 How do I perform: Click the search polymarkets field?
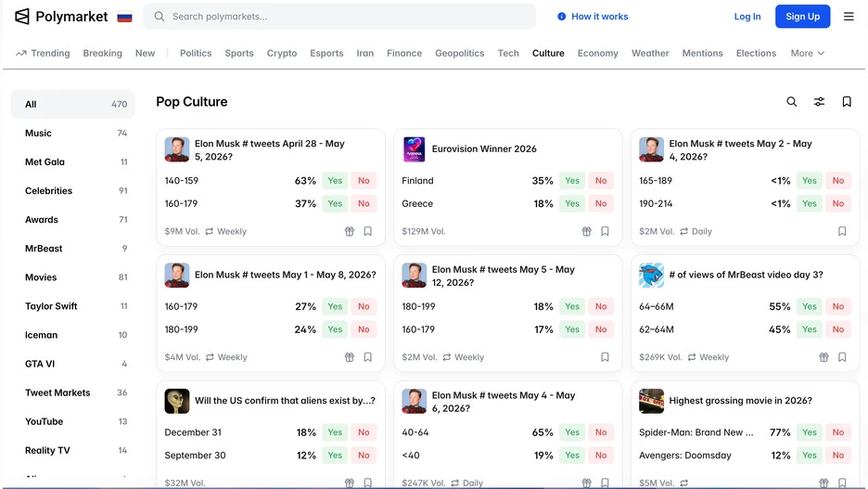[339, 17]
